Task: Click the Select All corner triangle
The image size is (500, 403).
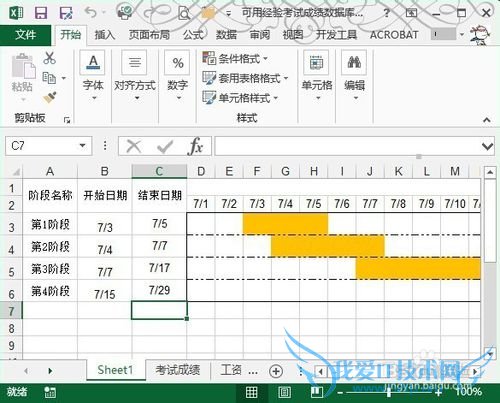Action: coord(16,172)
